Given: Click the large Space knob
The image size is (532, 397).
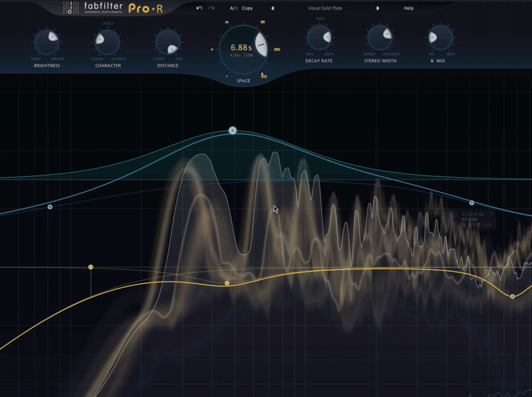Looking at the screenshot, I should (x=243, y=49).
